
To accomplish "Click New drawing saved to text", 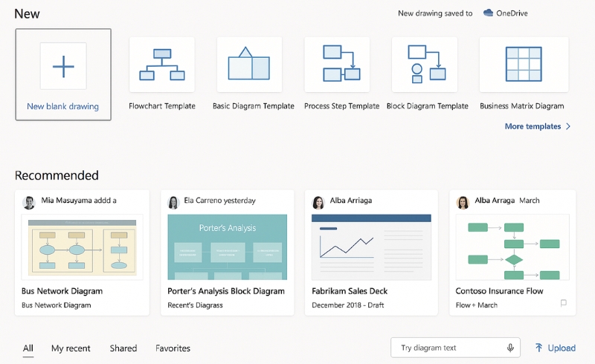I will pos(435,13).
